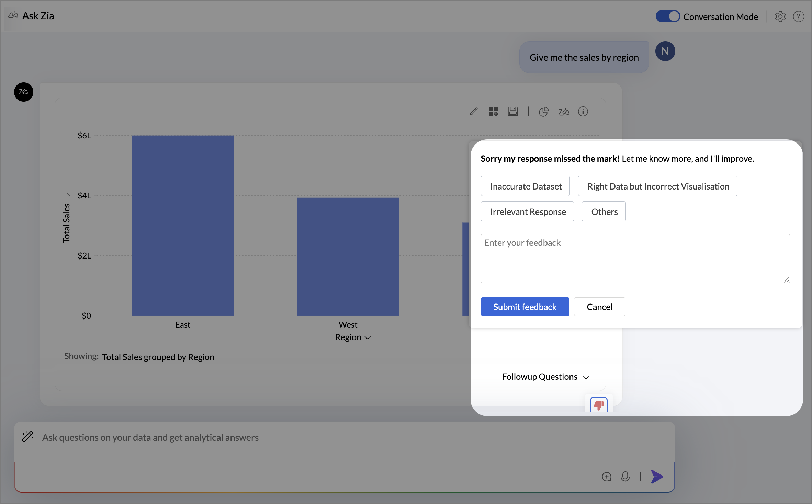Open settings gear in the header
This screenshot has height=504, width=812.
coord(780,16)
